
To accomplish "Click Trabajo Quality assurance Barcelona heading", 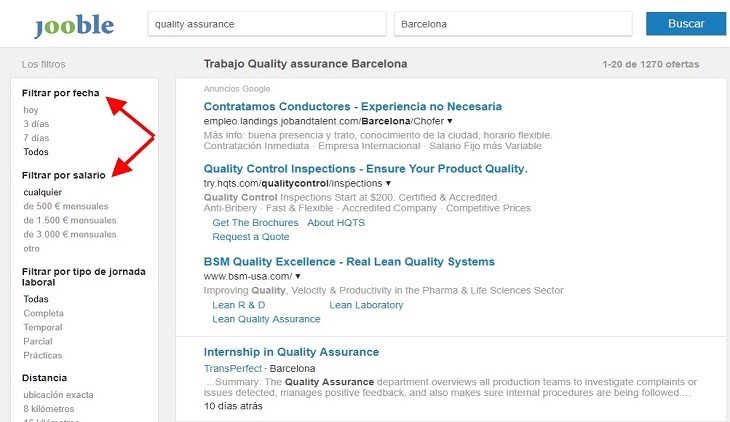I will [305, 64].
